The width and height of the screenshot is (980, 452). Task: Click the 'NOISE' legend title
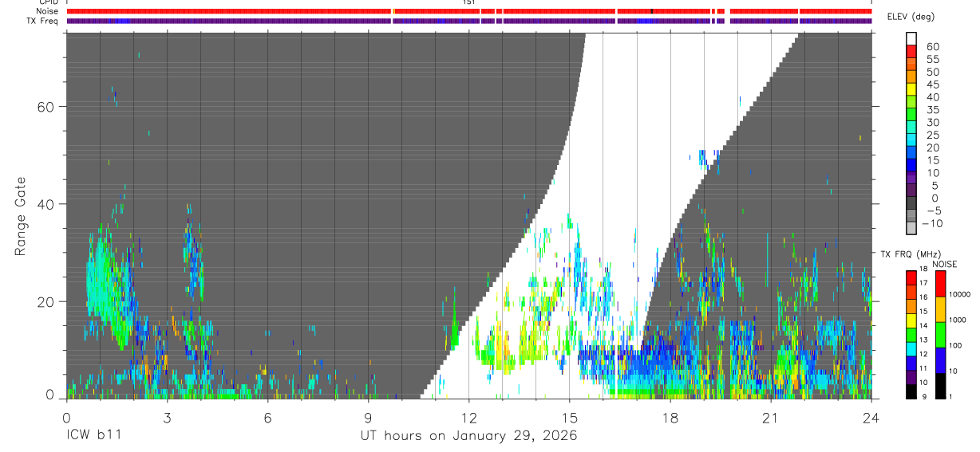pos(944,265)
